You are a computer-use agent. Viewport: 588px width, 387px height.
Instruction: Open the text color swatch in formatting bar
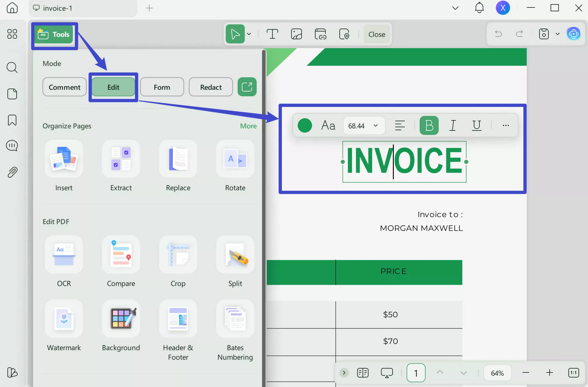click(305, 125)
